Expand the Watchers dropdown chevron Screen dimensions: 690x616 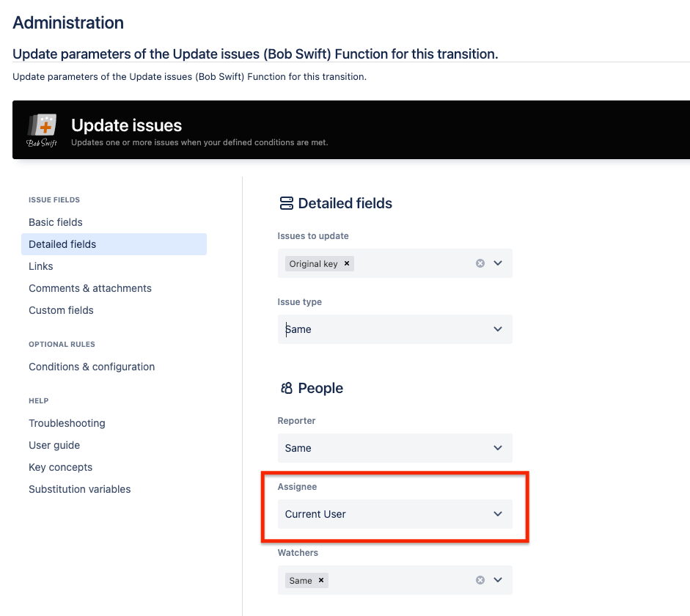(x=498, y=580)
